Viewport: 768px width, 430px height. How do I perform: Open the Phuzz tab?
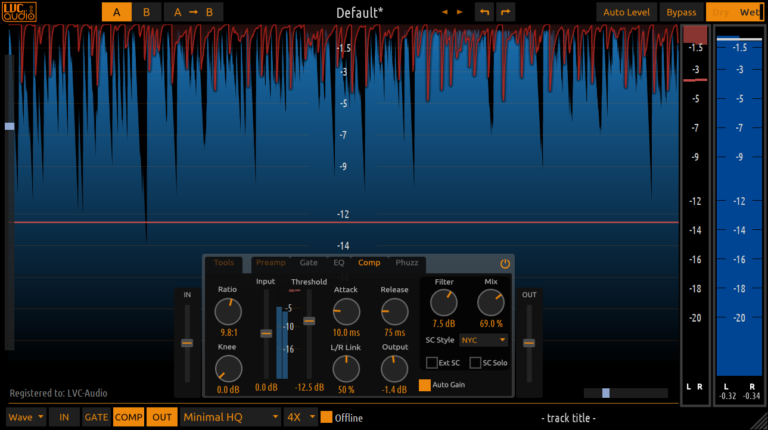coord(406,263)
